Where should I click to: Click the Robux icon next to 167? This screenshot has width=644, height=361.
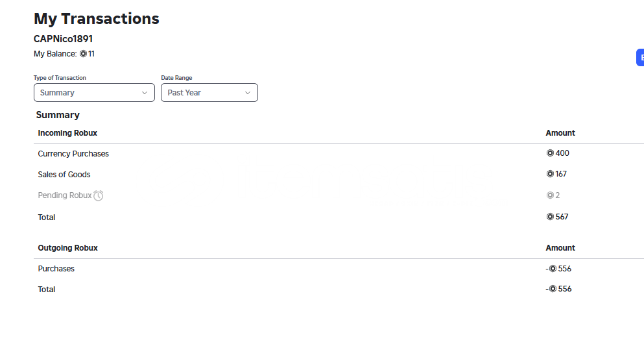[550, 174]
